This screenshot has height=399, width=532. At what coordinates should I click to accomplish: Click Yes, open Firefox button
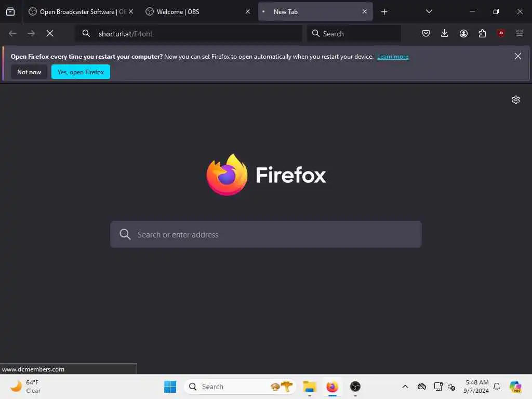pyautogui.click(x=81, y=72)
